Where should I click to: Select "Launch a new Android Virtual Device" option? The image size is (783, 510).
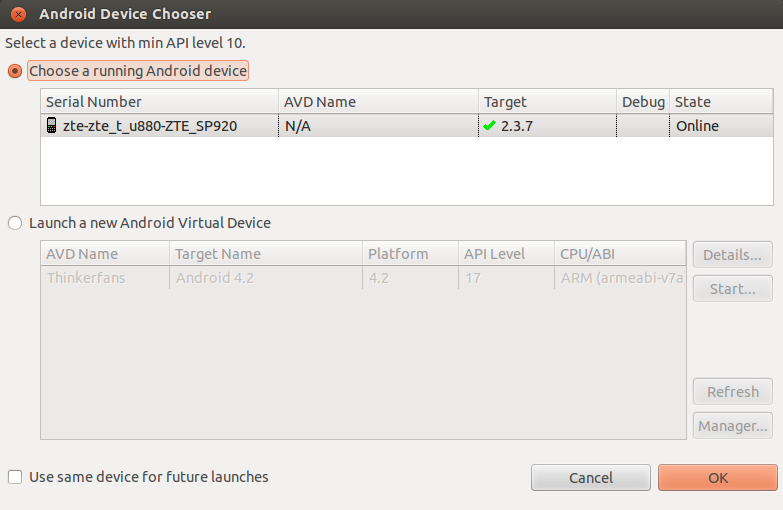click(15, 223)
